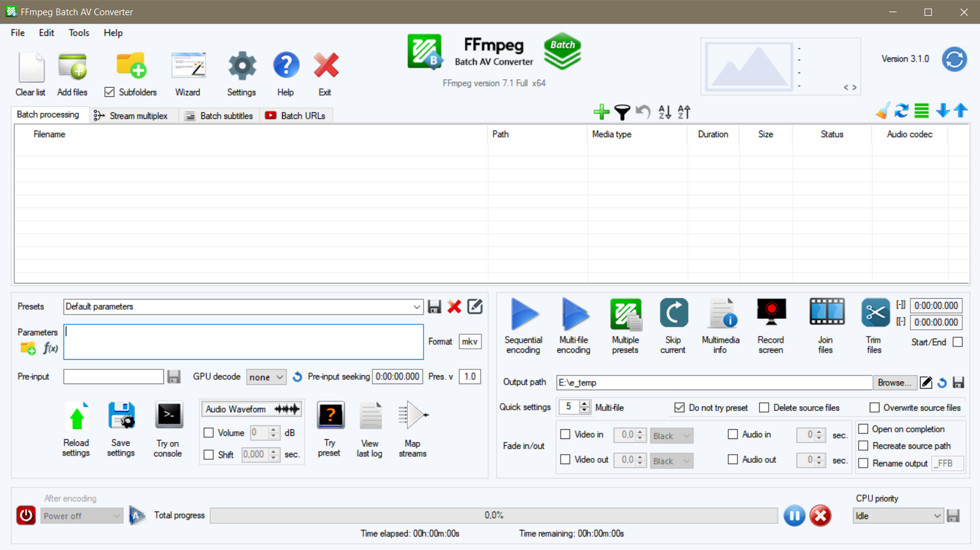Open Trim files tool

point(875,313)
